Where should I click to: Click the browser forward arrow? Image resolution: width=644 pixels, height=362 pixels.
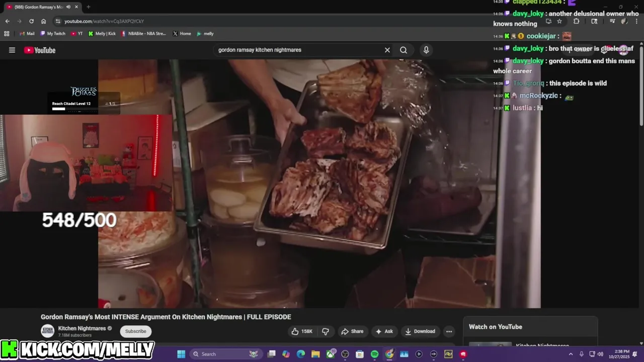coord(19,21)
